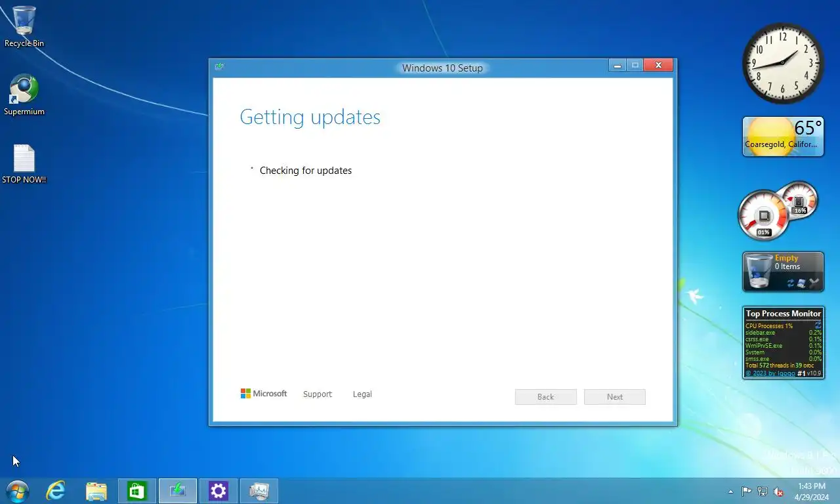Screen dimensions: 840x504
Task: Click the 'Checking for updates' text
Action: coord(306,171)
